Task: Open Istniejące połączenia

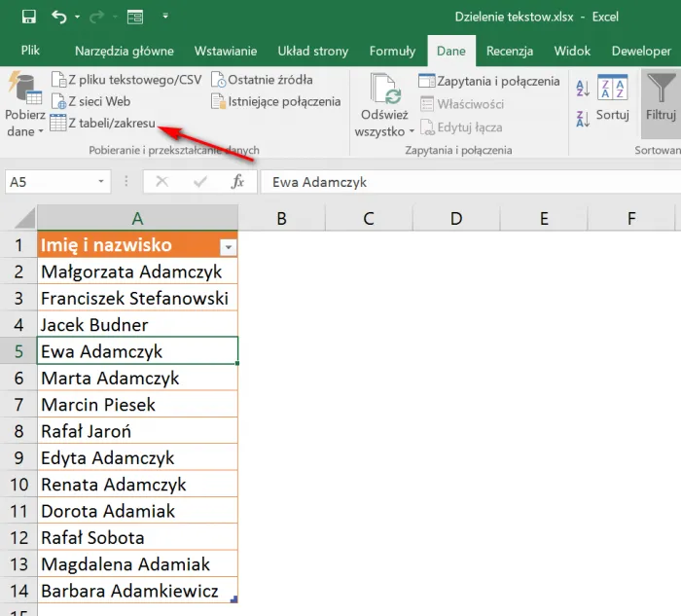Action: 275,101
